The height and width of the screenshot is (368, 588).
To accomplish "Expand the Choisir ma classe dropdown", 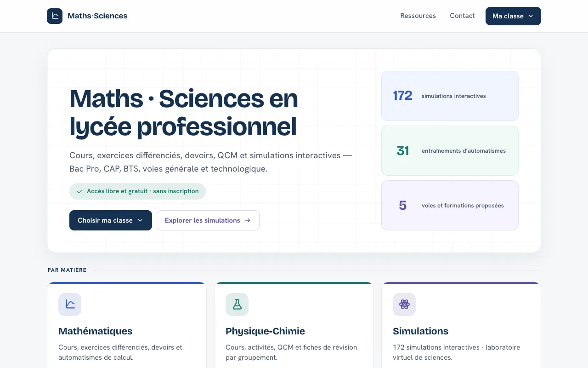I will [111, 220].
